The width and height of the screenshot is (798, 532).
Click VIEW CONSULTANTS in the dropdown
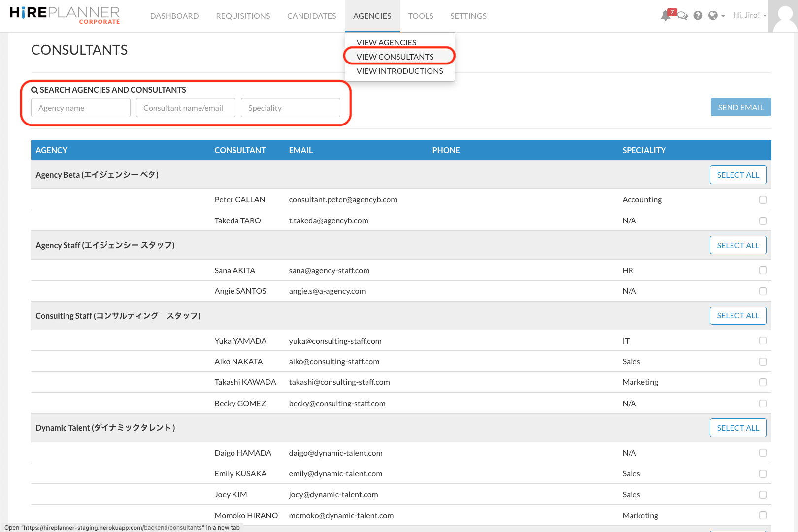pos(394,56)
